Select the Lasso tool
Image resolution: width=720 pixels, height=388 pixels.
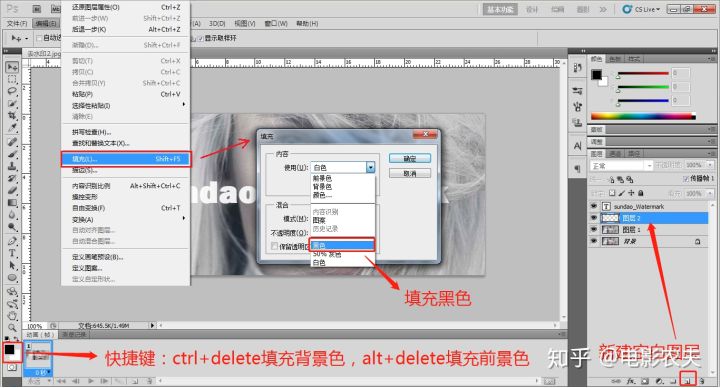[x=12, y=91]
